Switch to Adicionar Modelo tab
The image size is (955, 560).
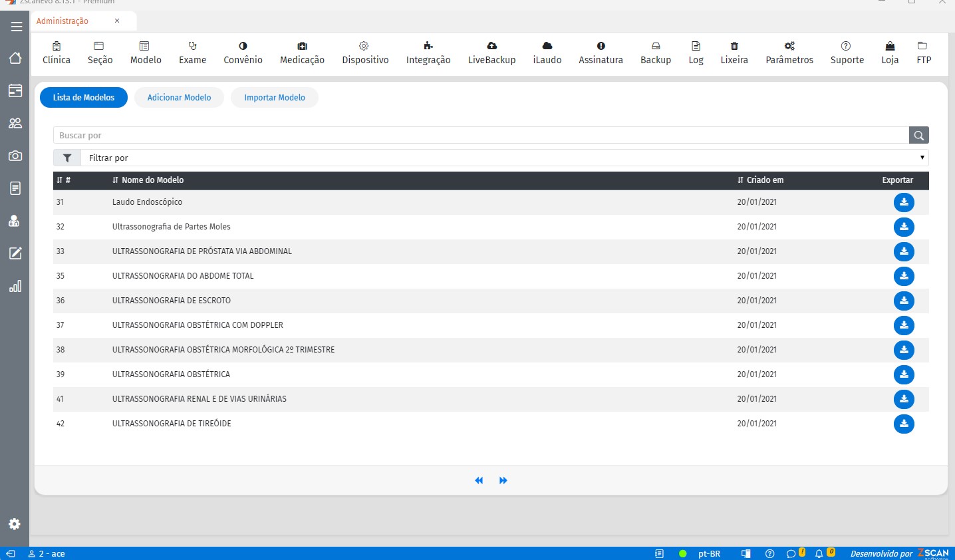tap(179, 97)
